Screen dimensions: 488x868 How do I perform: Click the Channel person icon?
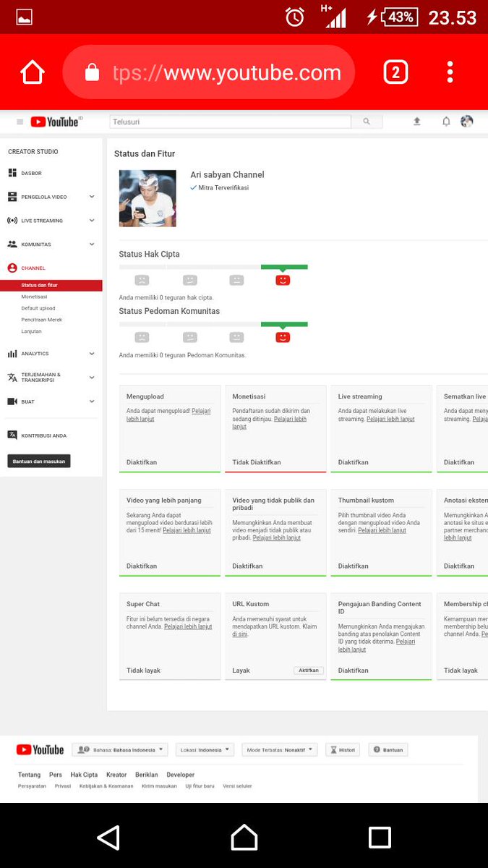click(12, 268)
